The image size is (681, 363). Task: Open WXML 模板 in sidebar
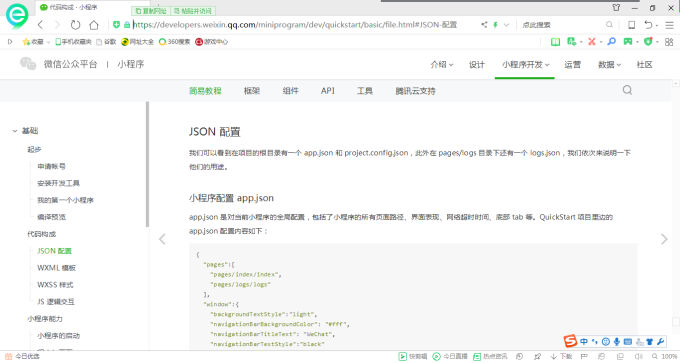pyautogui.click(x=56, y=268)
